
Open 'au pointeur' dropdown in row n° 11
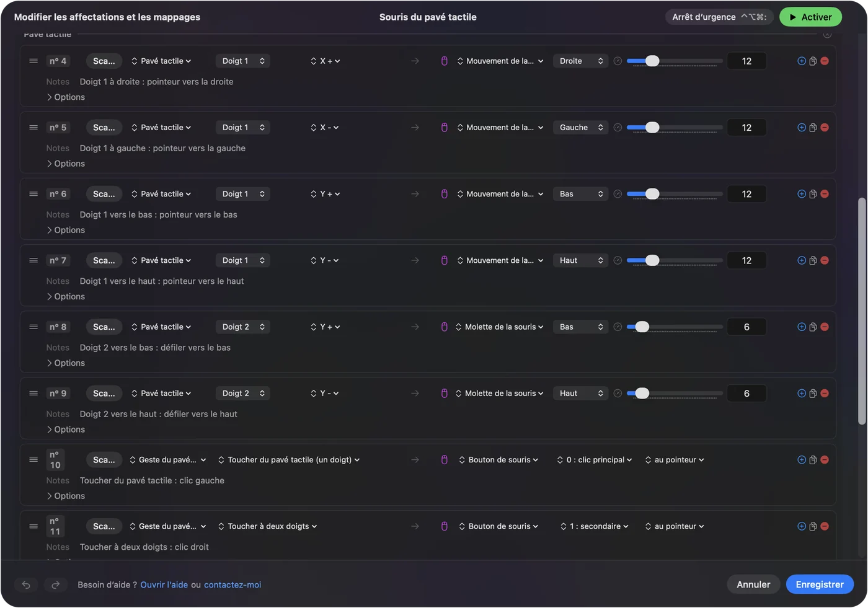pyautogui.click(x=675, y=526)
